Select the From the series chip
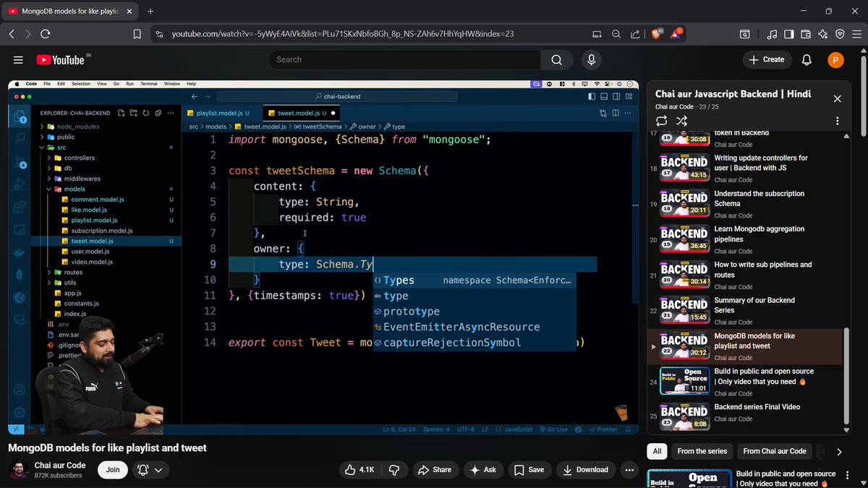 pos(702,451)
